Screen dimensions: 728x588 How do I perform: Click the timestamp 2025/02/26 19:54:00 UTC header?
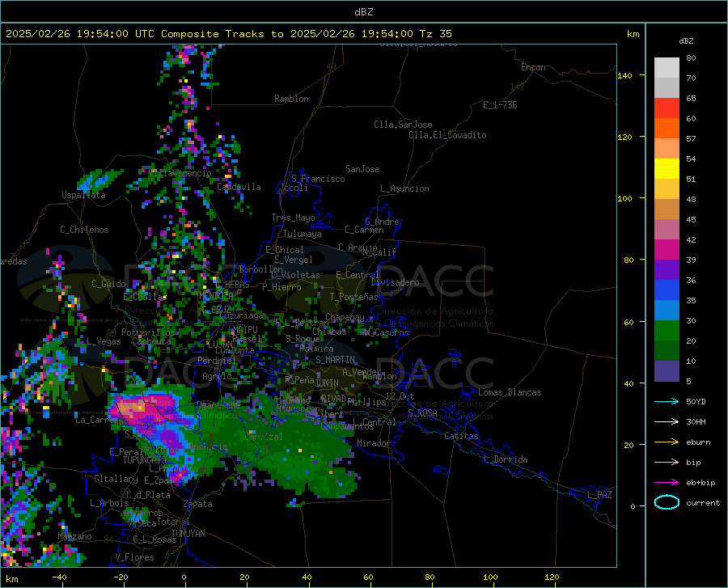[x=80, y=34]
